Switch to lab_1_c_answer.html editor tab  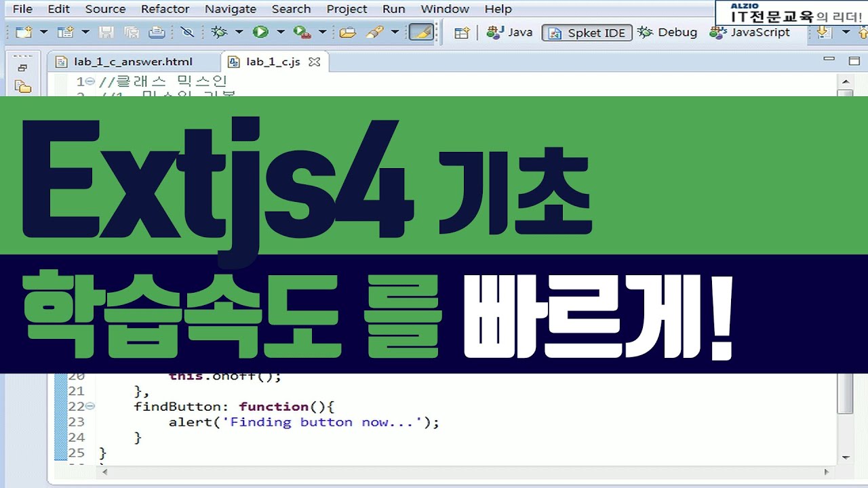pos(133,62)
